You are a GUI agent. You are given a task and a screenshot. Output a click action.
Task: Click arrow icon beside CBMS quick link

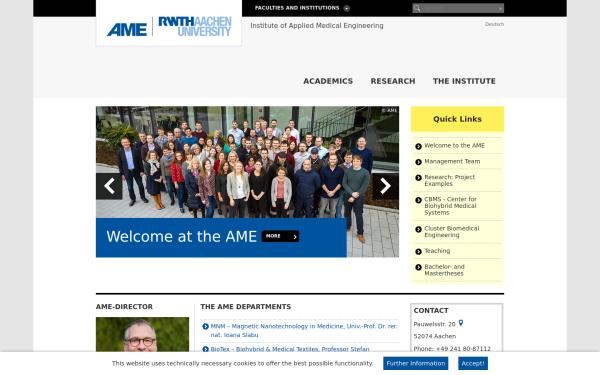[x=418, y=200]
